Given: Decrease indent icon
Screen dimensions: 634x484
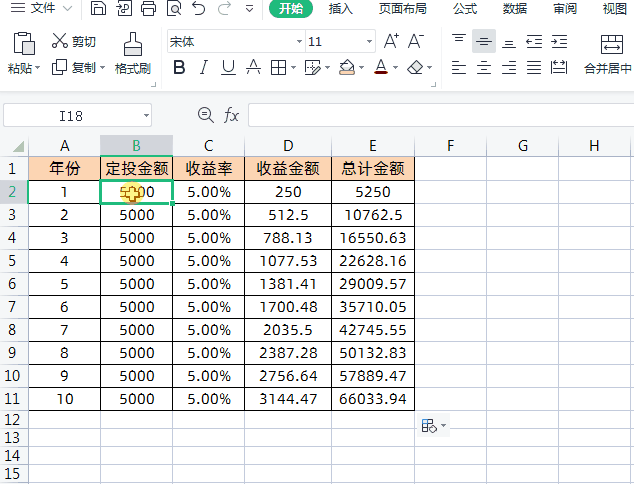Looking at the screenshot, I should (x=534, y=41).
